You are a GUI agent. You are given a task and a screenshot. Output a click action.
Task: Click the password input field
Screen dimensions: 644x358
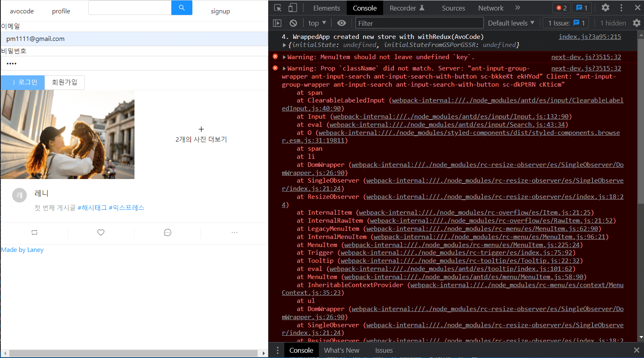pos(134,64)
